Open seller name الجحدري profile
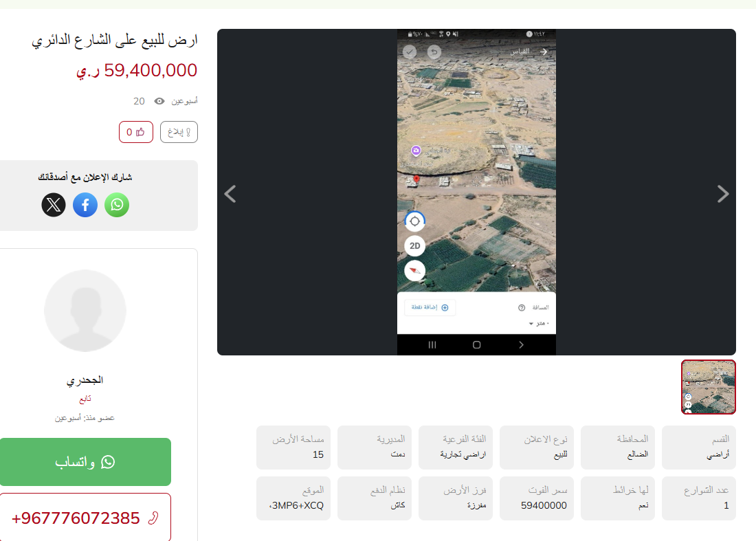The height and width of the screenshot is (541, 756). (x=85, y=380)
